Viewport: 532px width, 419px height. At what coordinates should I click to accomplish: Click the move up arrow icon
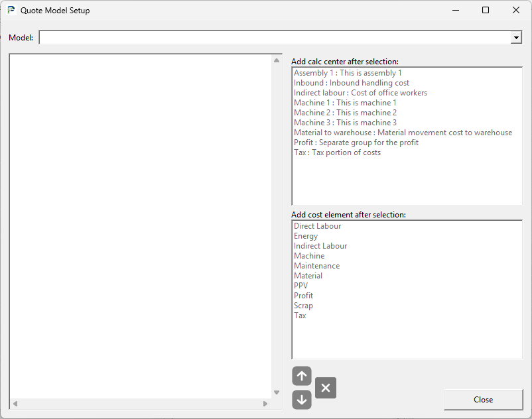click(x=301, y=376)
